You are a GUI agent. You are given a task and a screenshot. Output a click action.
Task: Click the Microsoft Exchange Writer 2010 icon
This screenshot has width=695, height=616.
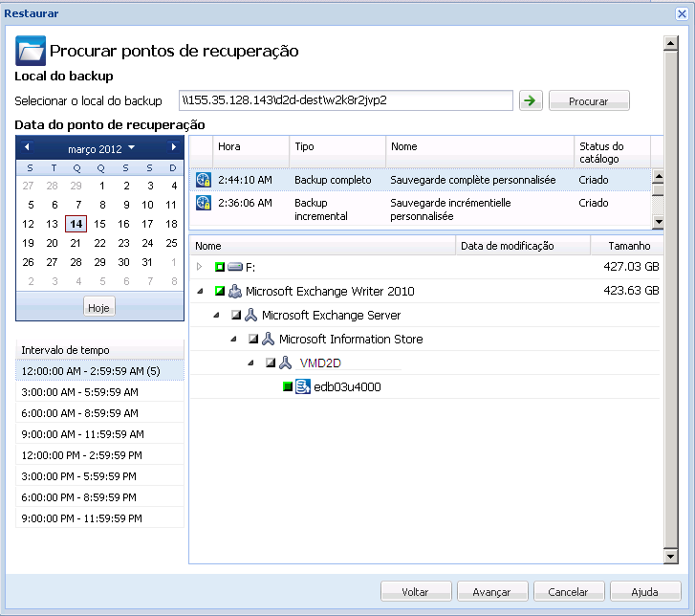point(235,291)
